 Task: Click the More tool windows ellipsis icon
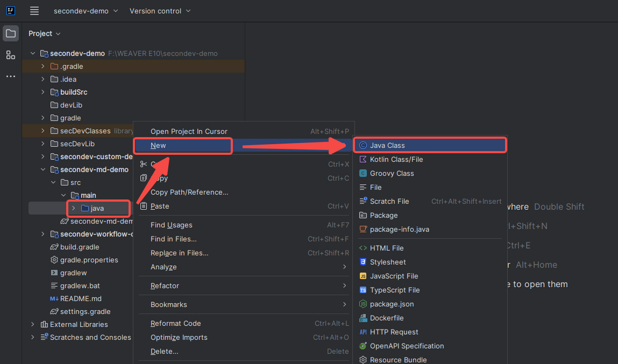pos(11,76)
